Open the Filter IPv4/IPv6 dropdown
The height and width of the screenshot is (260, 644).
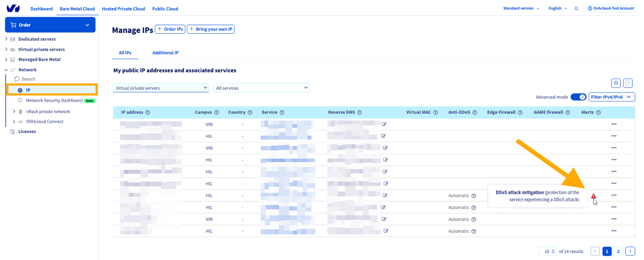[611, 97]
